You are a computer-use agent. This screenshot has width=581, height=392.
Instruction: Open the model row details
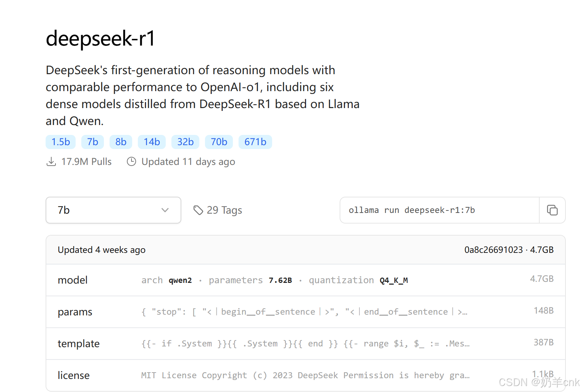(x=306, y=280)
